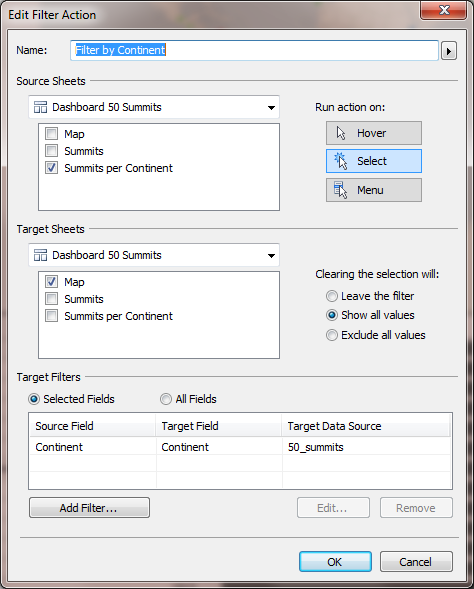Confirm with the OK button
Screen dimensions: 474x589
[x=335, y=562]
